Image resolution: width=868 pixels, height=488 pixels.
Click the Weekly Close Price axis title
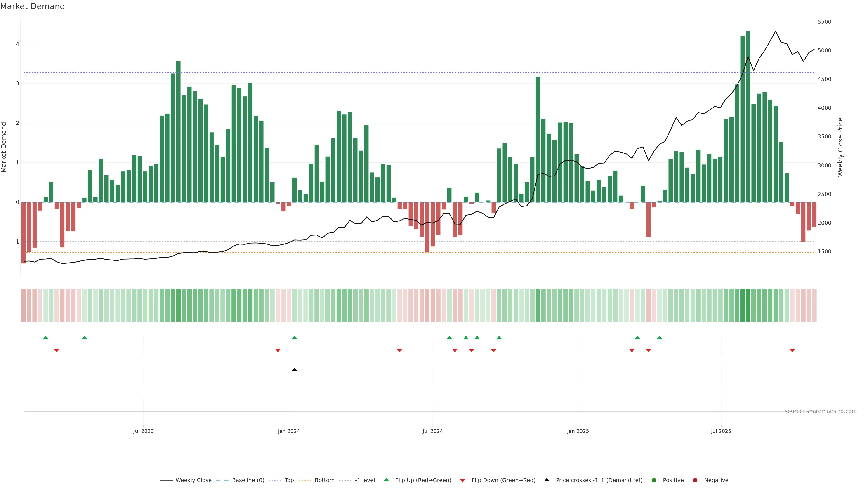pyautogui.click(x=840, y=147)
